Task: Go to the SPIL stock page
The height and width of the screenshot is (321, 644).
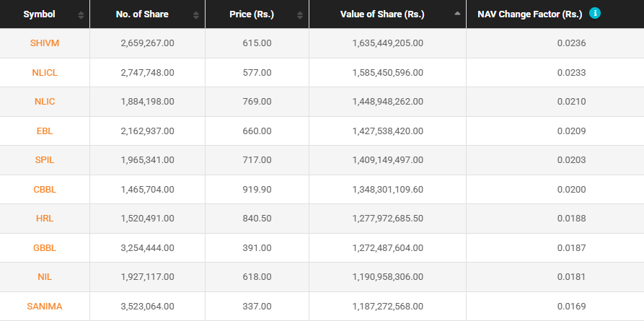Action: pyautogui.click(x=45, y=160)
